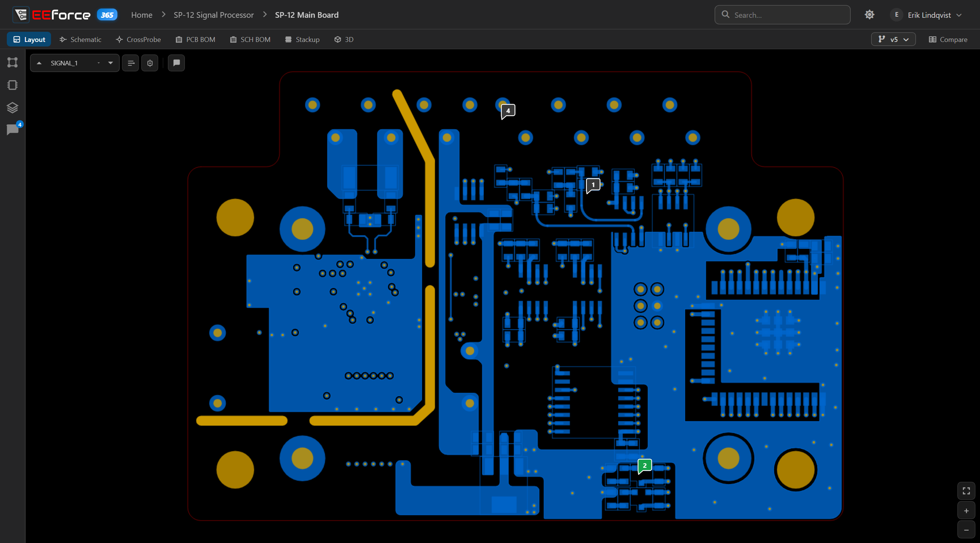Image resolution: width=980 pixels, height=543 pixels.
Task: Focus the Search input field
Action: [782, 15]
